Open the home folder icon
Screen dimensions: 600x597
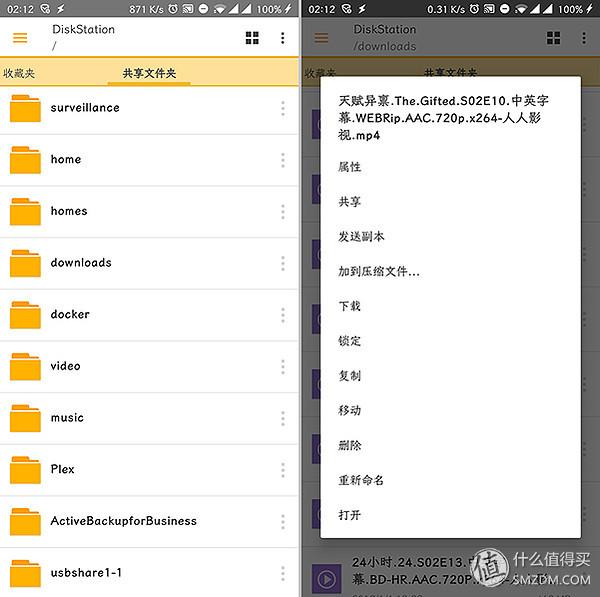tap(25, 160)
